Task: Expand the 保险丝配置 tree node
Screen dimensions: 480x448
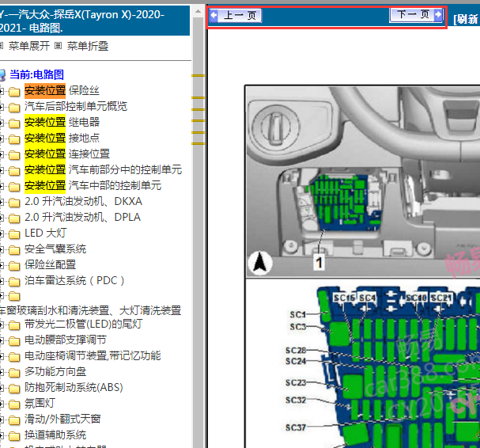Action: [x=2, y=265]
